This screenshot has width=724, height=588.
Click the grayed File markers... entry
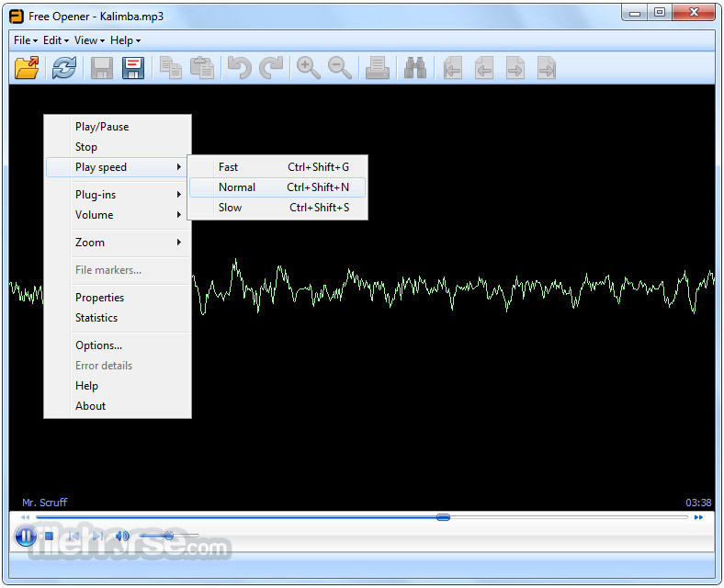pos(118,270)
